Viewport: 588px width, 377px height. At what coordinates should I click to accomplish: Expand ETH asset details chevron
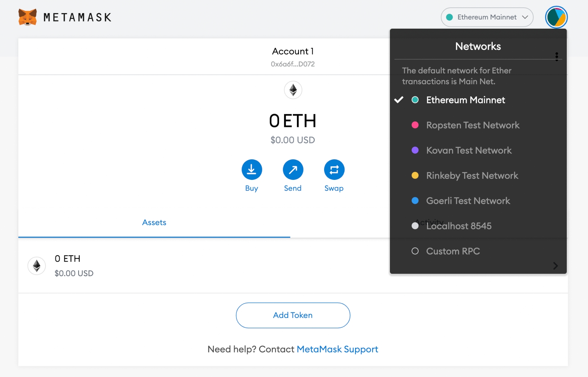pos(555,266)
